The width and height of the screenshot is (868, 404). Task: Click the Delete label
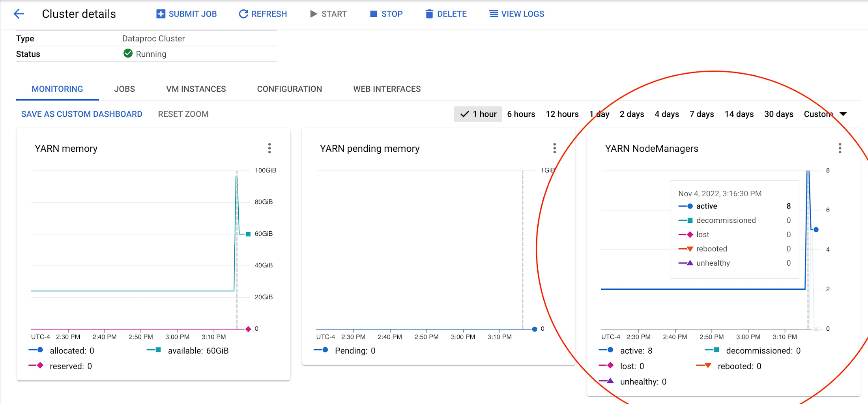[x=452, y=14]
